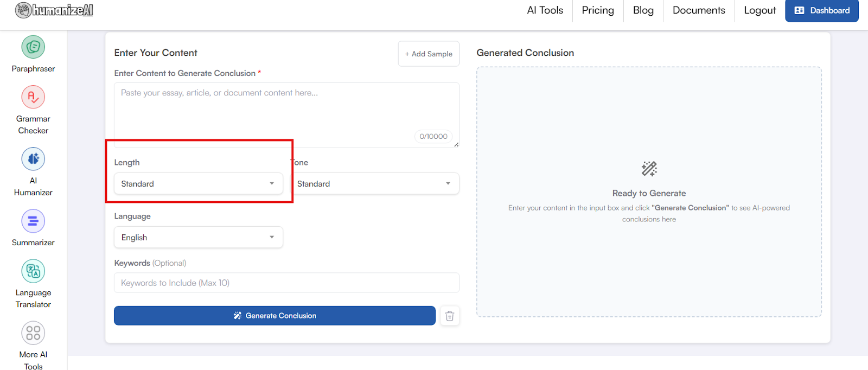Image resolution: width=868 pixels, height=370 pixels.
Task: Click the Logout link
Action: tap(759, 10)
